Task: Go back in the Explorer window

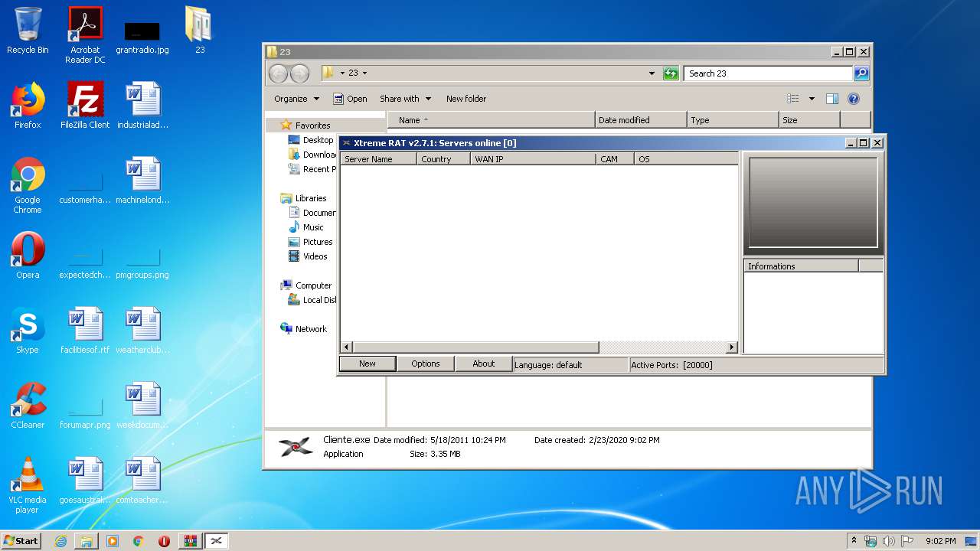Action: 278,73
